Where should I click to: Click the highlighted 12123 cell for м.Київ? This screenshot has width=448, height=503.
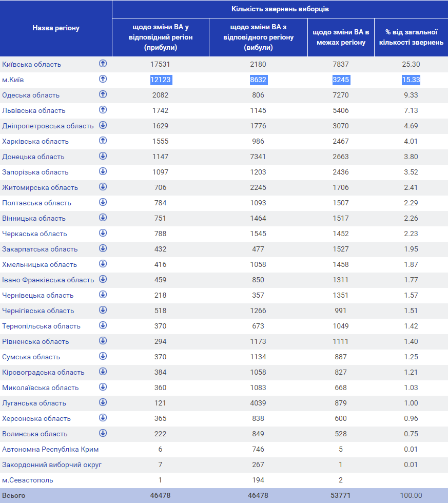pyautogui.click(x=161, y=80)
